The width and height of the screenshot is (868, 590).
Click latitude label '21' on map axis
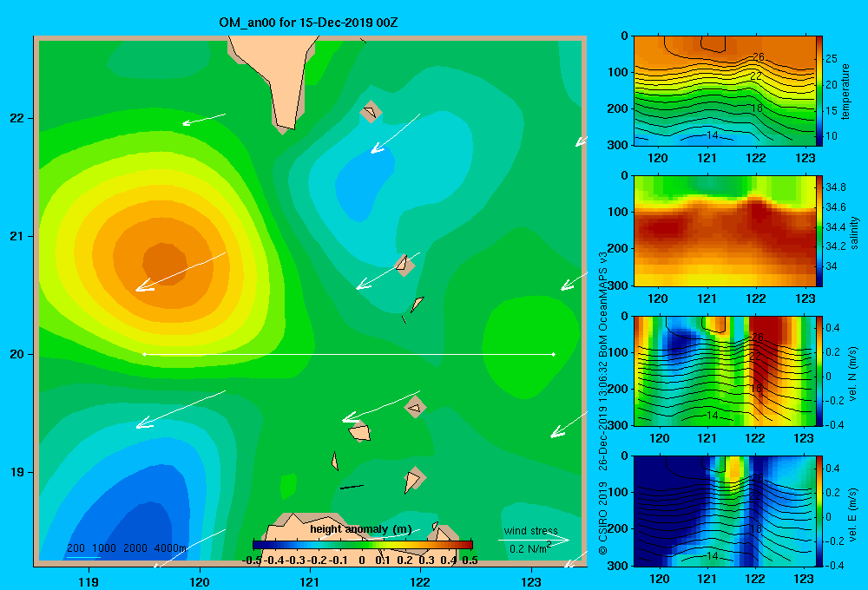(x=17, y=236)
